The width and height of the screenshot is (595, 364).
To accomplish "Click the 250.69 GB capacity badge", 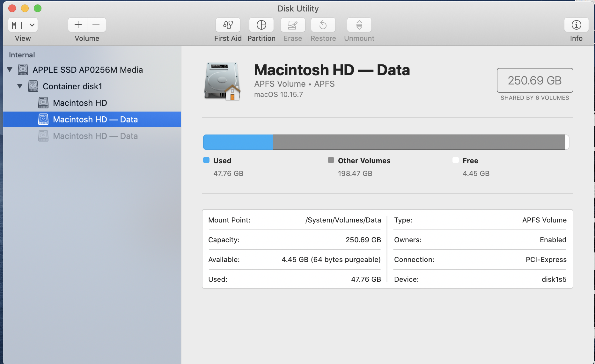I will coord(534,80).
